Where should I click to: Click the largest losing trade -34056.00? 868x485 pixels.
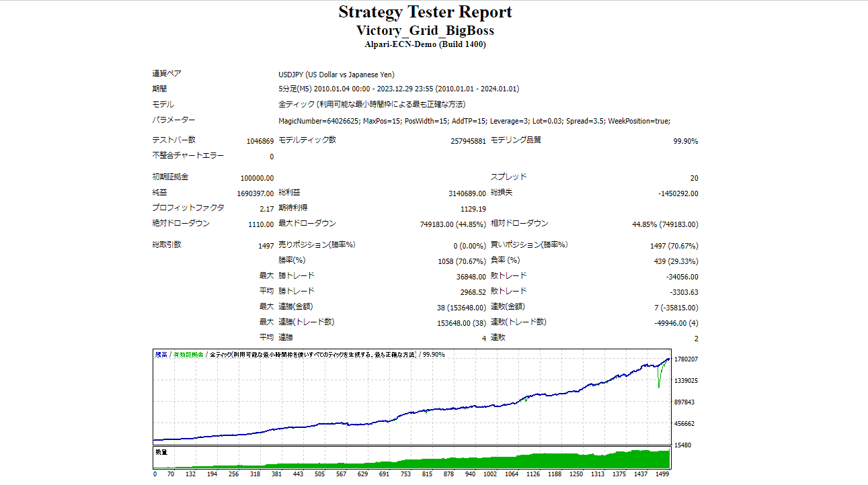679,277
